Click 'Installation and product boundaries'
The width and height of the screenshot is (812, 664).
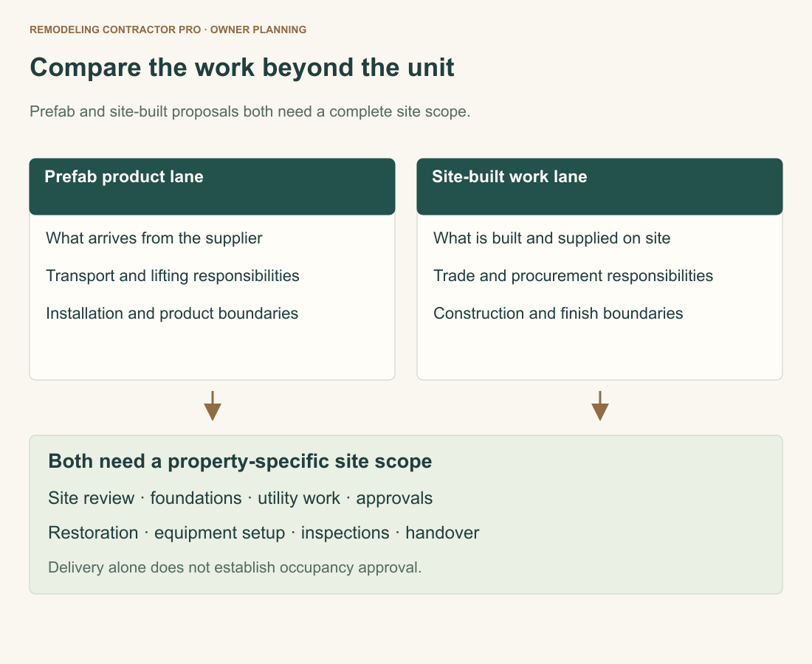pyautogui.click(x=172, y=314)
